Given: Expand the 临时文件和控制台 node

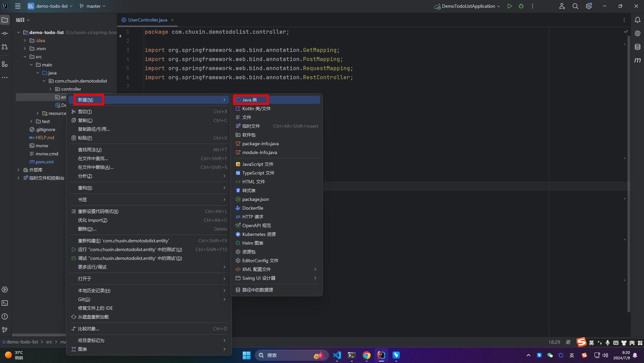Looking at the screenshot, I should pos(18,178).
